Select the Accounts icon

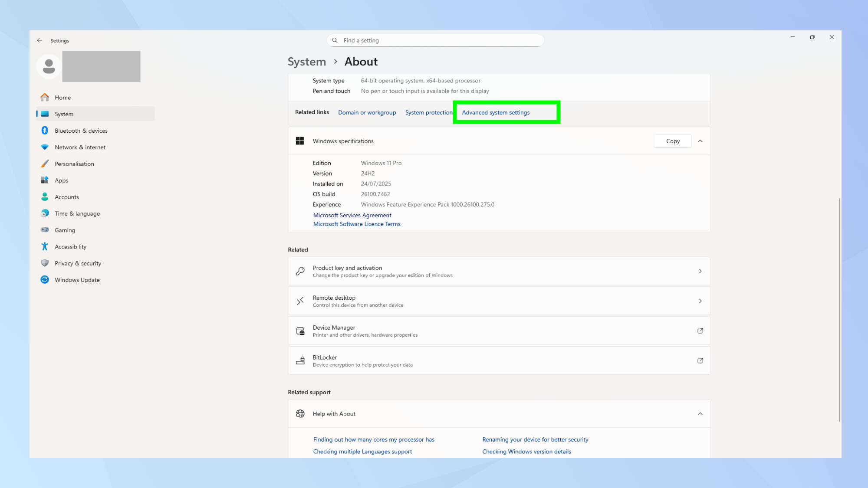[45, 197]
